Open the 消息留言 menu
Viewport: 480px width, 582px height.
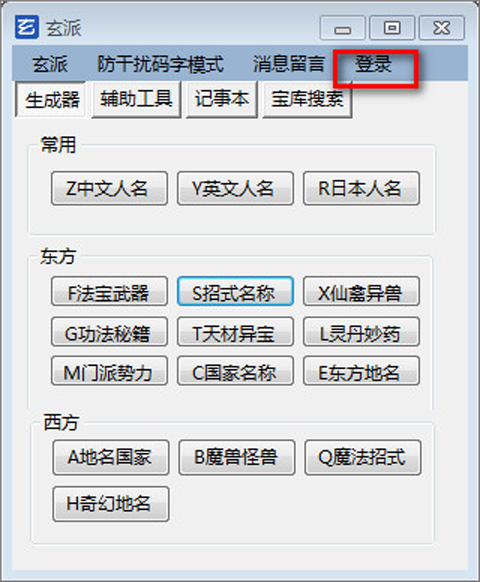(289, 64)
